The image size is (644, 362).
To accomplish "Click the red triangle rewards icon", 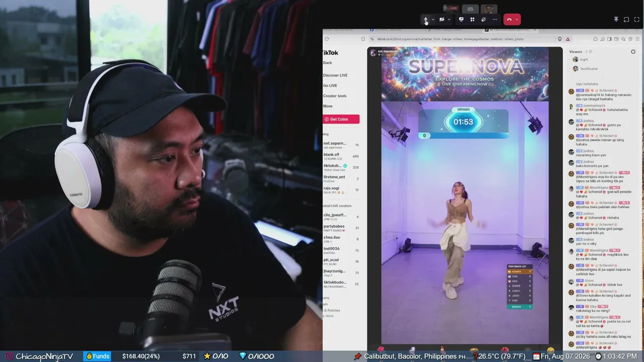I will point(568,39).
